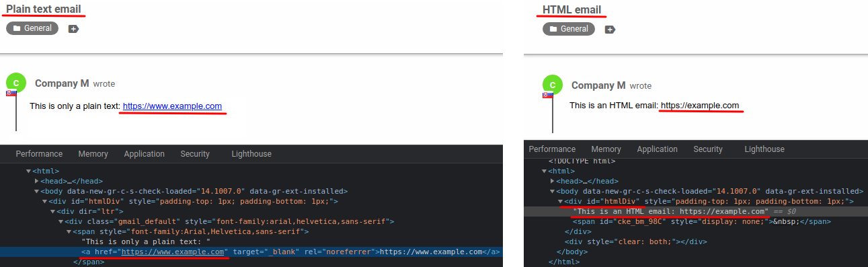Click the flag icon under the left avatar
Image resolution: width=868 pixels, height=267 pixels.
click(11, 93)
